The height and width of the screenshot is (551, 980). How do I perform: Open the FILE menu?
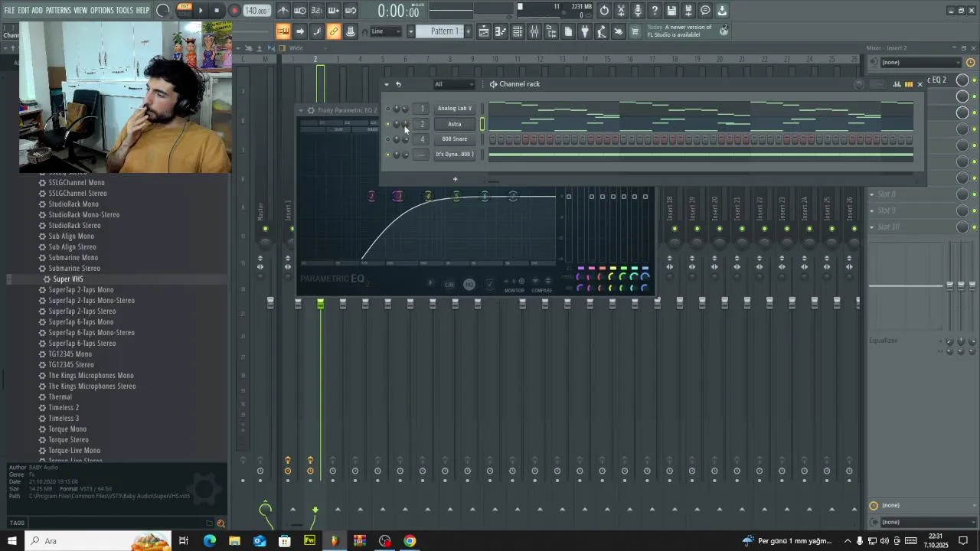point(9,11)
